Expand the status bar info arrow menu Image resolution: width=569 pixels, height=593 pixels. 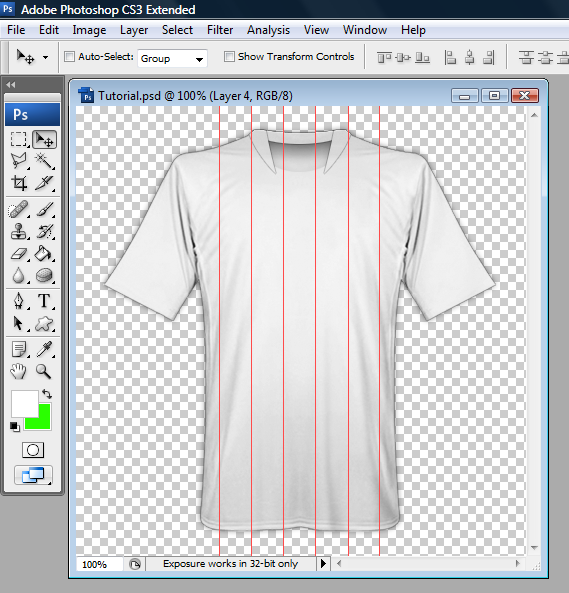323,564
